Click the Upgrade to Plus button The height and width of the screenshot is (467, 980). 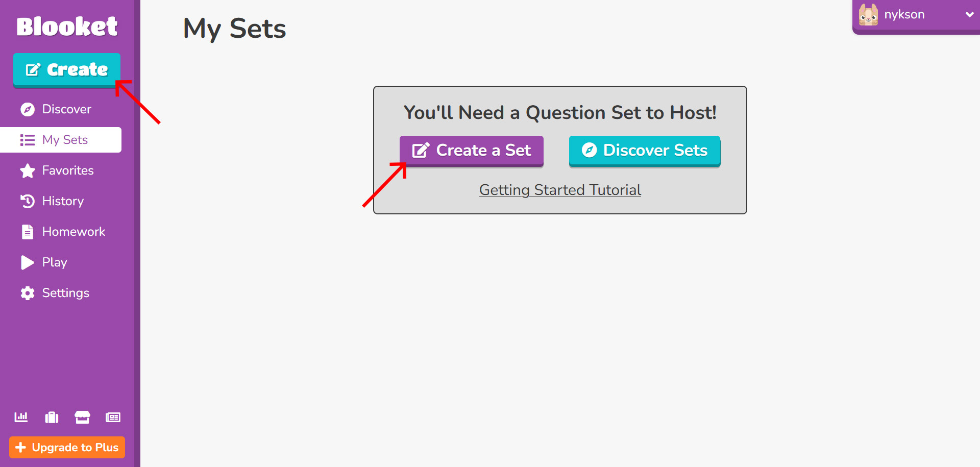67,447
